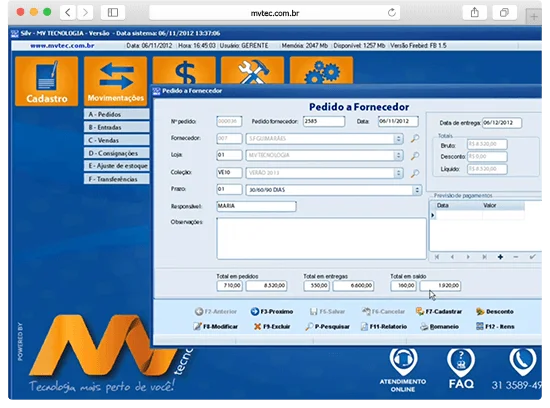Open the Prazo 30/60/90 DIAS dropdown
The image size is (550, 408).
point(417,190)
